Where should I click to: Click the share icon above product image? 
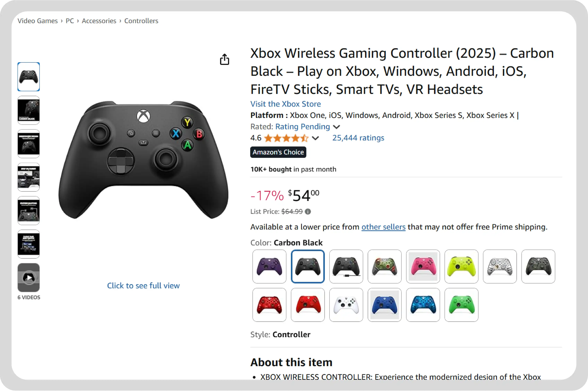[x=224, y=59]
